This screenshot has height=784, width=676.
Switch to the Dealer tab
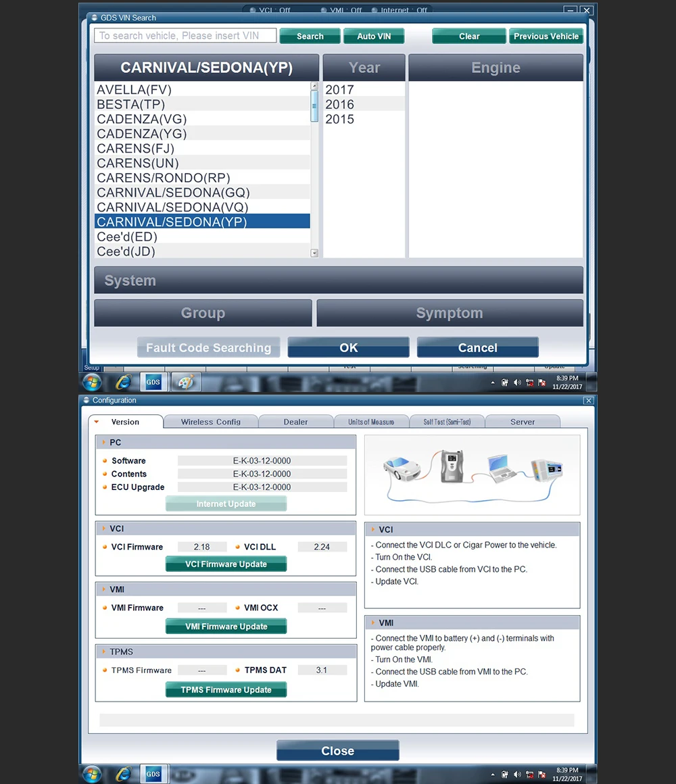(295, 422)
